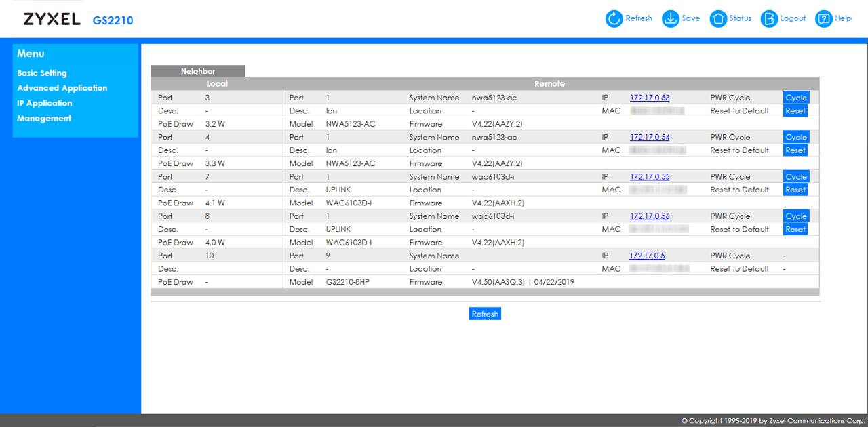868x427 pixels.
Task: Click the Remote column header
Action: [x=550, y=84]
